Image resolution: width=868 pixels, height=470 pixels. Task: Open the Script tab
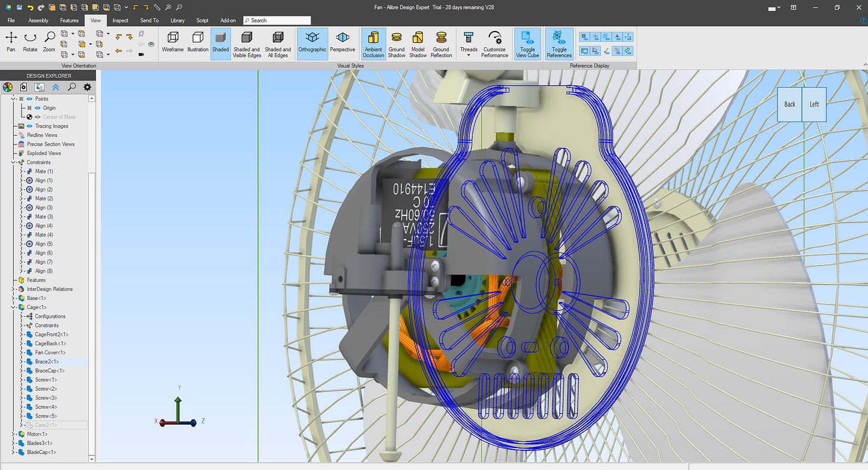pos(203,20)
